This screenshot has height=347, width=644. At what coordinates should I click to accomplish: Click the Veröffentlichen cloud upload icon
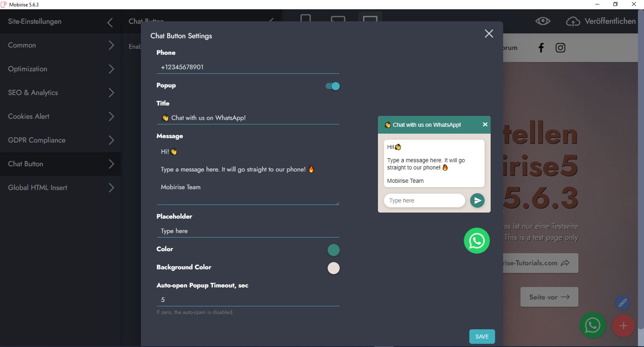click(x=573, y=21)
